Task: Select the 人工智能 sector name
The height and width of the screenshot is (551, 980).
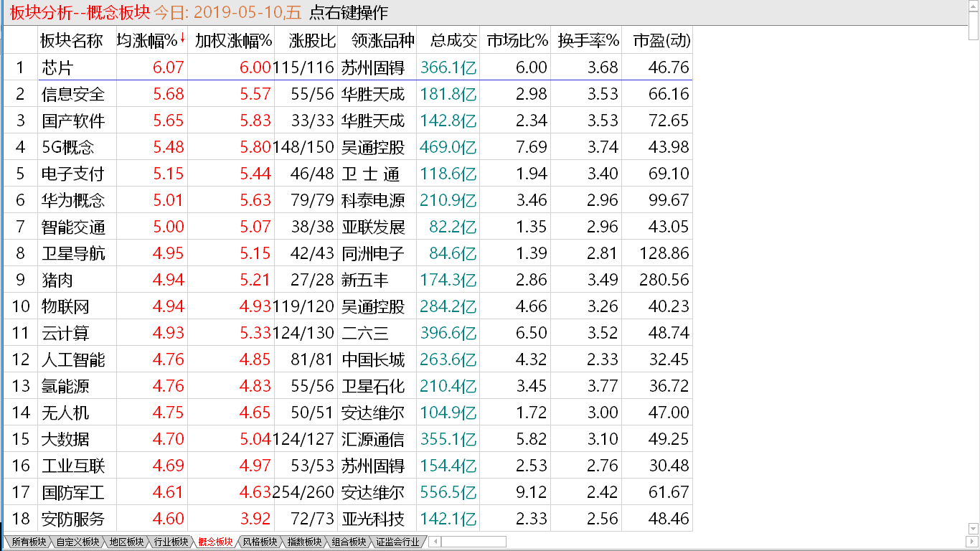Action: (73, 359)
